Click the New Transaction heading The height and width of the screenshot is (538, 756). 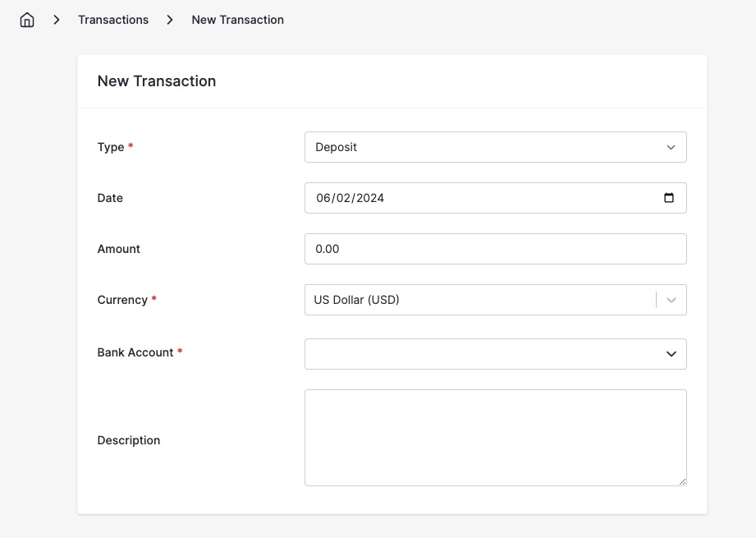click(156, 80)
